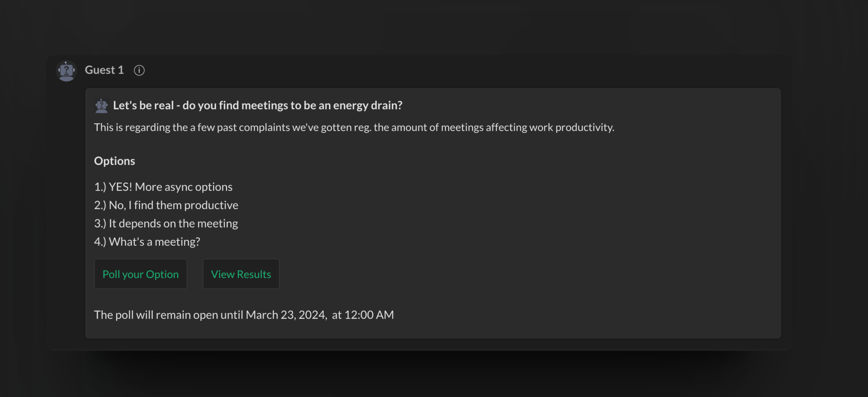Screen dimensions: 868x397
Task: Open the info icon beside Guest 1
Action: point(139,70)
